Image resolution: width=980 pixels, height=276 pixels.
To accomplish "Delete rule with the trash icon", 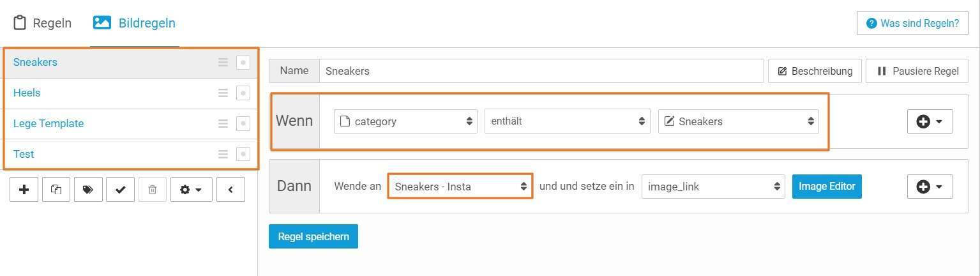I will [152, 189].
